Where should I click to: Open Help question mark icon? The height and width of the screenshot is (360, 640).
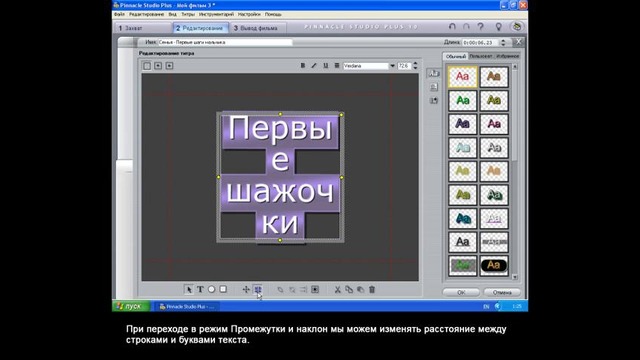coord(481,27)
